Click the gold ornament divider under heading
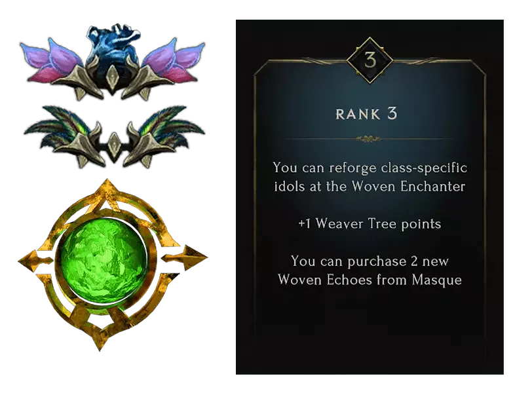The image size is (532, 393). coord(368,139)
